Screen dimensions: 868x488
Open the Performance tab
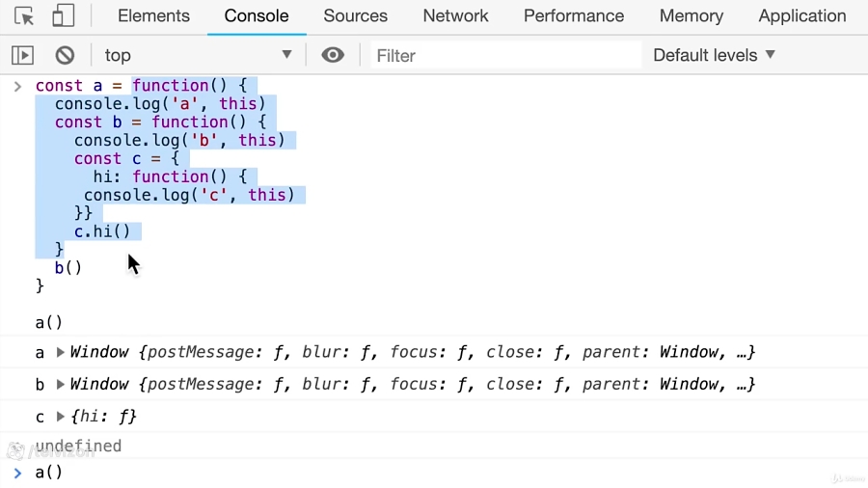574,16
